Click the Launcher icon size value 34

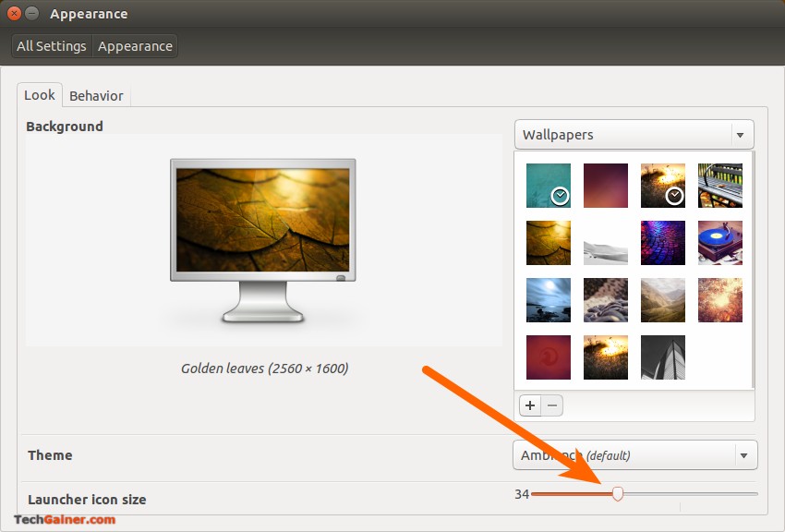coord(522,494)
